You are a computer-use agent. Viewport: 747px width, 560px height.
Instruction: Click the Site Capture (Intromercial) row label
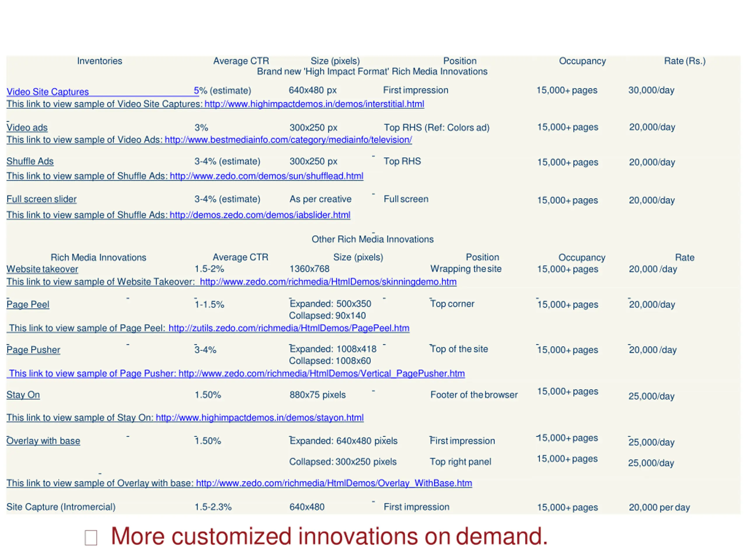(61, 507)
